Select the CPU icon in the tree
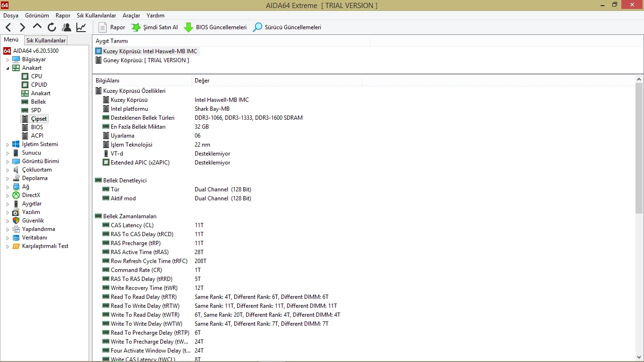The width and height of the screenshot is (644, 362). (x=25, y=76)
